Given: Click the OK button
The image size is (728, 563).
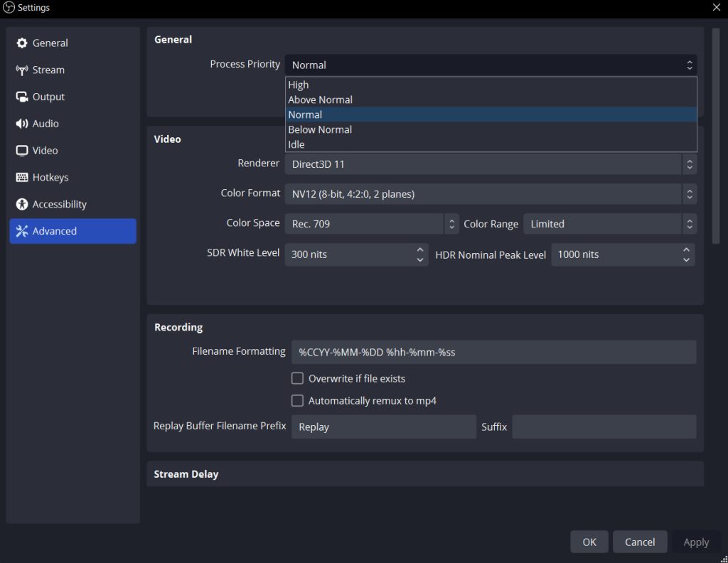Looking at the screenshot, I should (589, 542).
